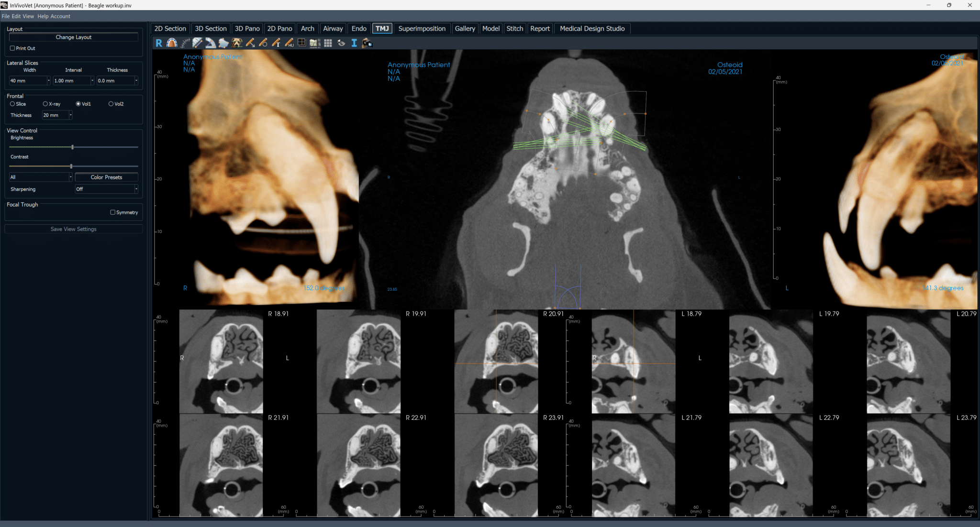
Task: Select the distance measurement ruler tool
Action: [x=198, y=43]
